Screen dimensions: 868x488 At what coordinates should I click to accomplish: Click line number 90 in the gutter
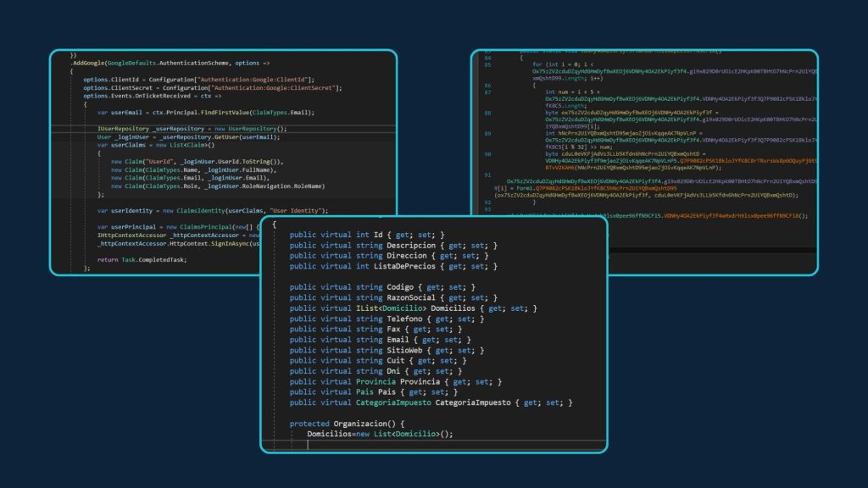tap(488, 154)
